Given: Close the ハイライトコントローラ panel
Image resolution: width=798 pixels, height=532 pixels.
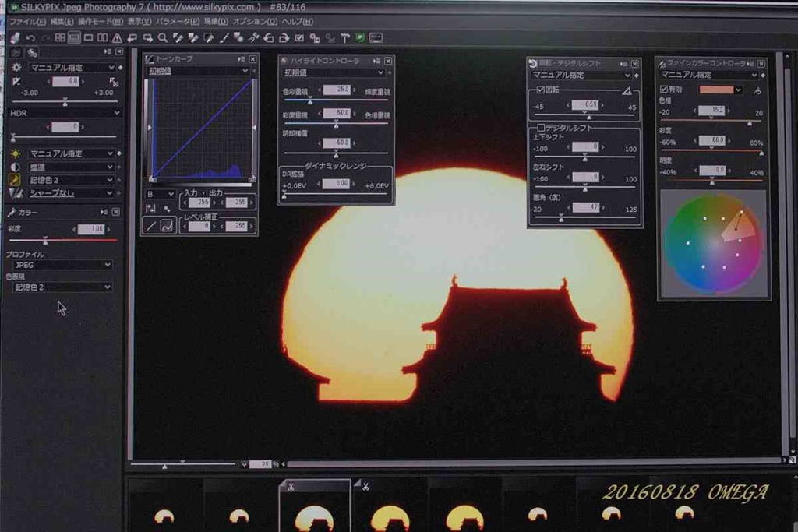Looking at the screenshot, I should (x=388, y=61).
